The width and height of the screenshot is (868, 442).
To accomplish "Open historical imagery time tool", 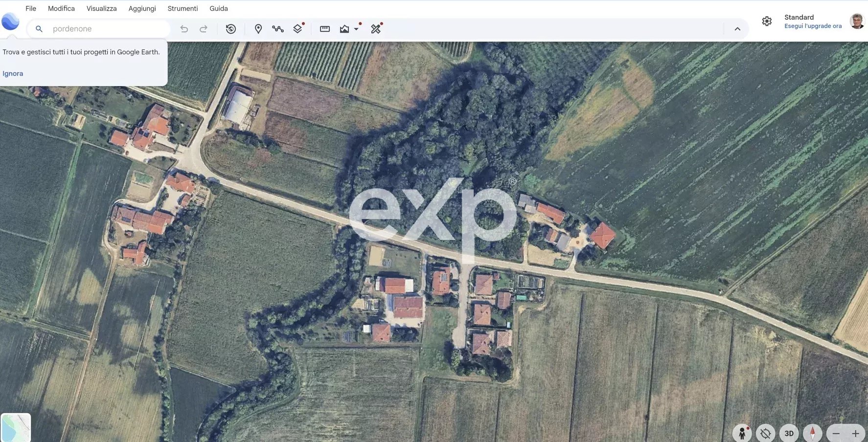I will pos(231,29).
